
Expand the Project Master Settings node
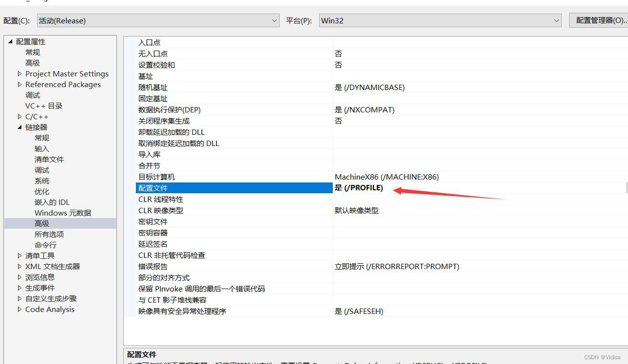pyautogui.click(x=19, y=73)
